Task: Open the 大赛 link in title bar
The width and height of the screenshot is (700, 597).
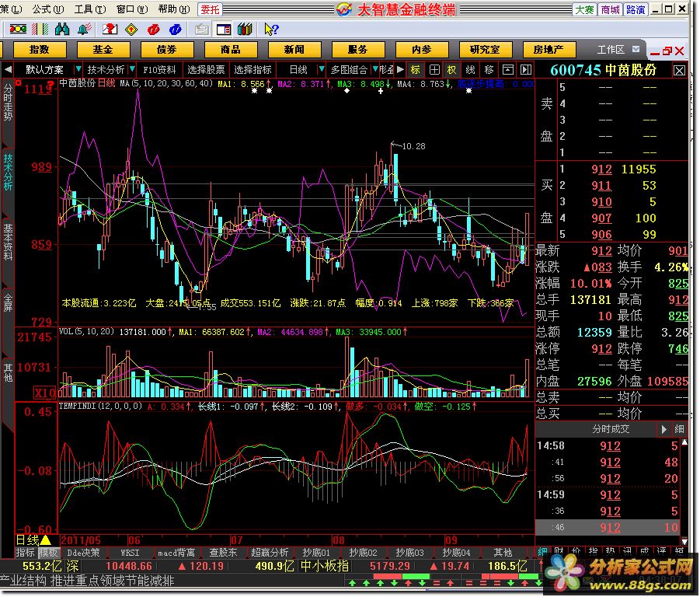Action: (584, 9)
